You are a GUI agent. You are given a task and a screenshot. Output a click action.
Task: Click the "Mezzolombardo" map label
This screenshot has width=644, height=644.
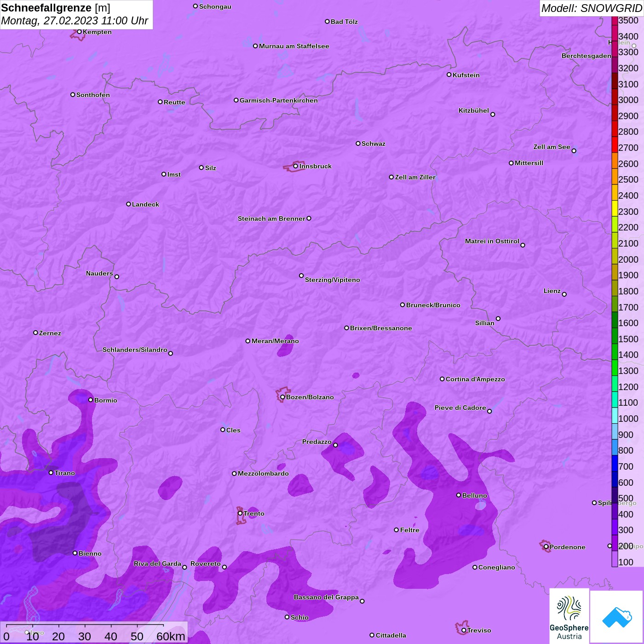pos(263,473)
